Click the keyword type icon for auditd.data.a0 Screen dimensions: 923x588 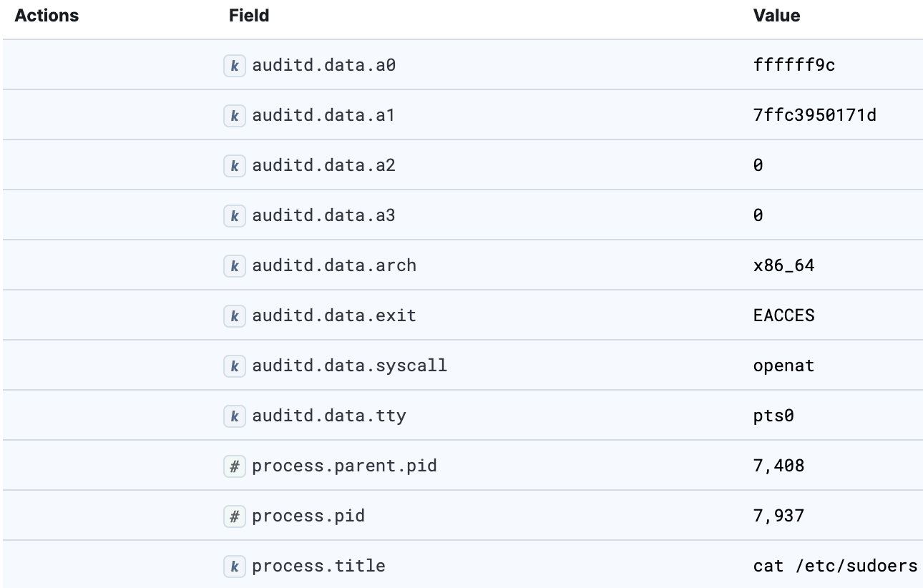(235, 64)
